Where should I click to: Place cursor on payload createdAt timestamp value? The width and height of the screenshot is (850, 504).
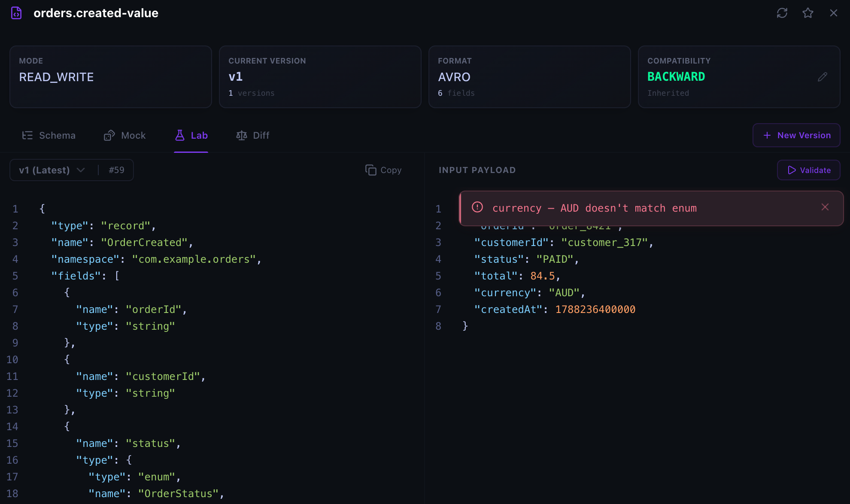595,310
